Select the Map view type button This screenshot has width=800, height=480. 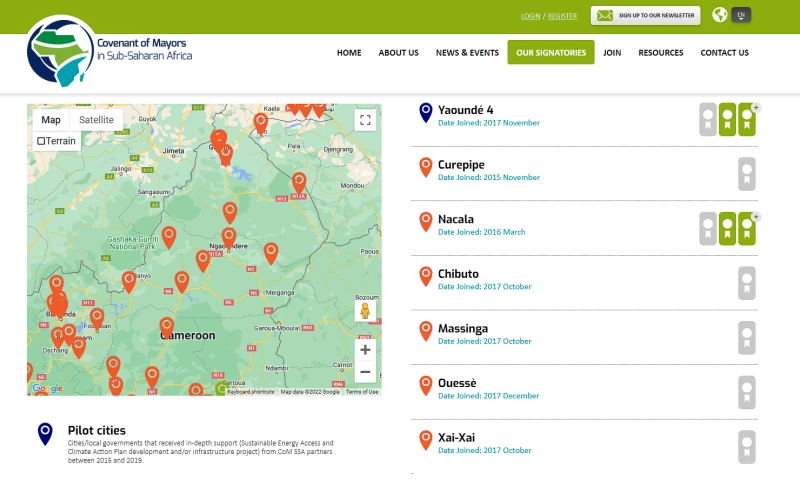pyautogui.click(x=50, y=120)
